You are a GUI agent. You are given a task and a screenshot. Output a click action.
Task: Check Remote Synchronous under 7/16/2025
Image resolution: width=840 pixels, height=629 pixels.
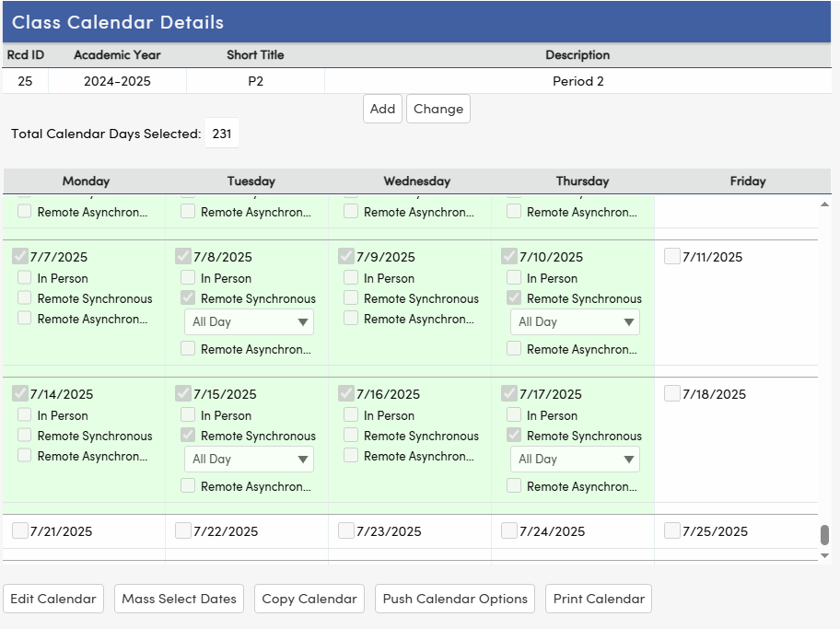pos(351,435)
